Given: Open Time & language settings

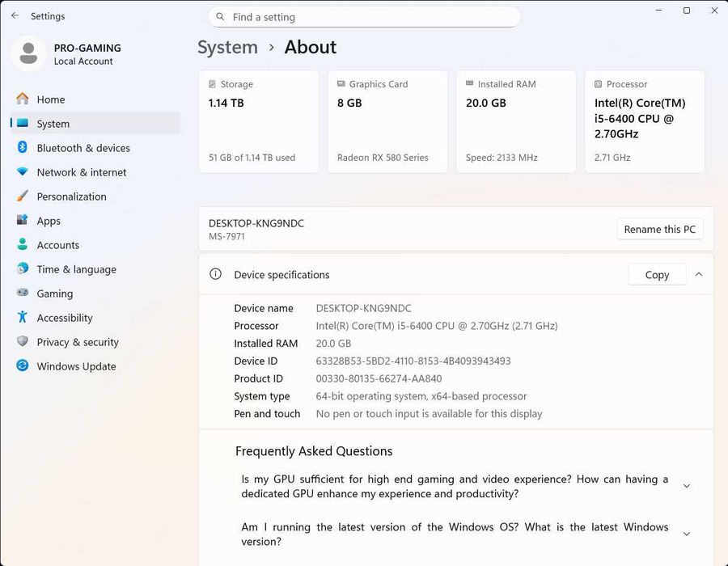Looking at the screenshot, I should tap(76, 269).
